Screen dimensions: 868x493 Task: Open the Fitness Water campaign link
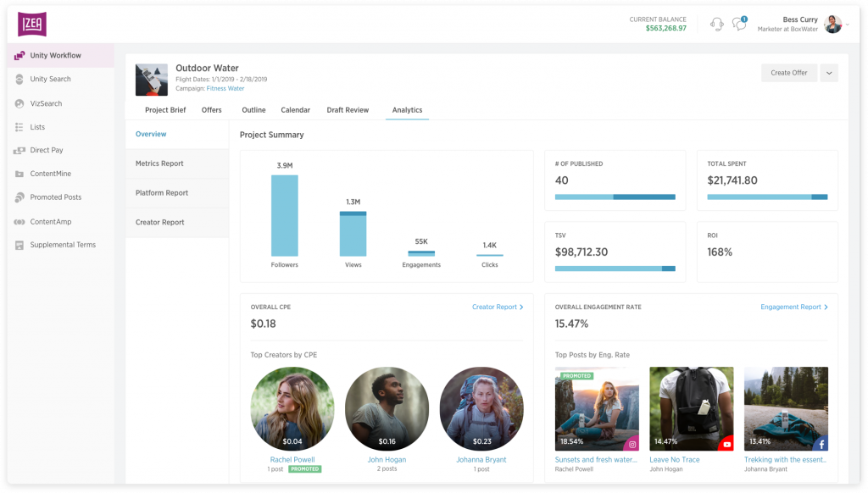(225, 88)
